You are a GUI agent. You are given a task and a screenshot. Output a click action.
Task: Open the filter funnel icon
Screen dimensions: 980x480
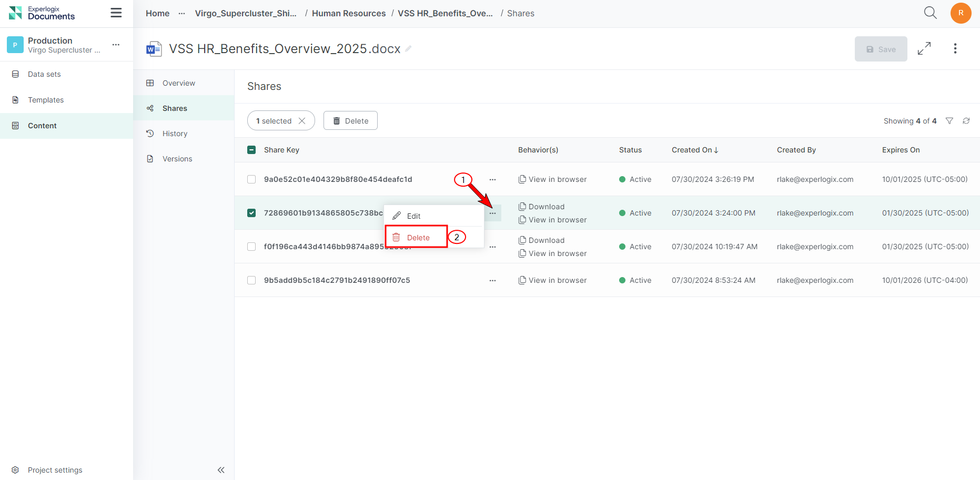949,121
